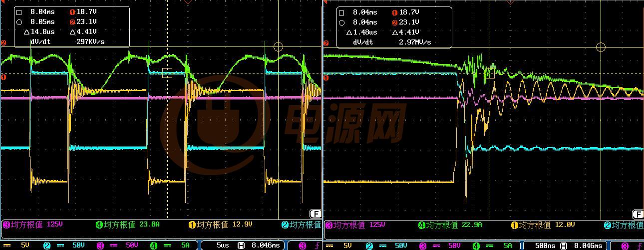Click the trigger position marker atop left scope
The width and height of the screenshot is (644, 250).
pos(188,2)
